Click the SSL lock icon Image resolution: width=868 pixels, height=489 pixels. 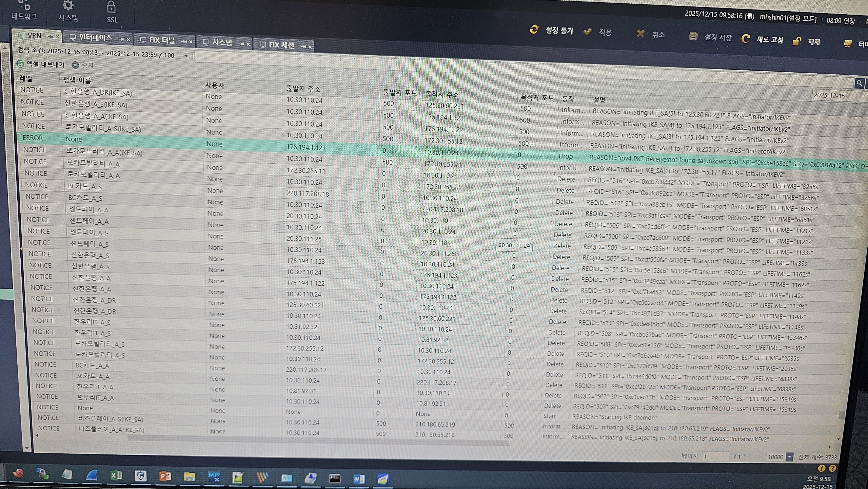(111, 7)
